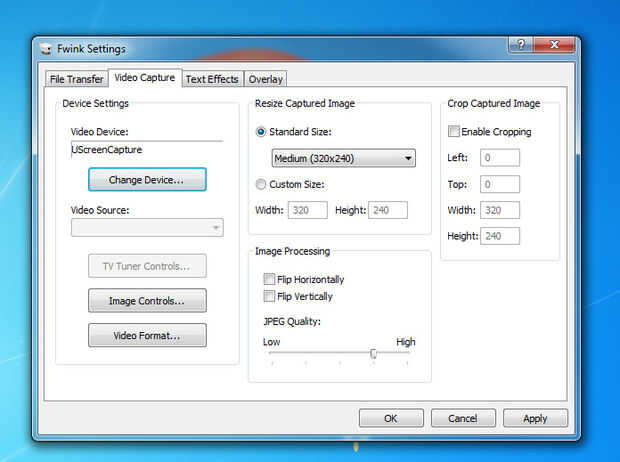
Task: Enable the Enable Cropping checkbox
Action: coord(454,131)
